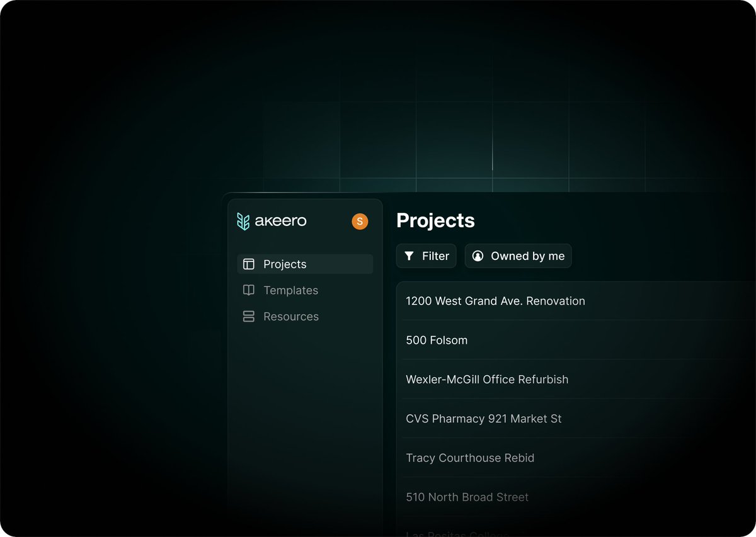Screen dimensions: 756x537
Task: Click the person icon in Owned by me
Action: 478,256
